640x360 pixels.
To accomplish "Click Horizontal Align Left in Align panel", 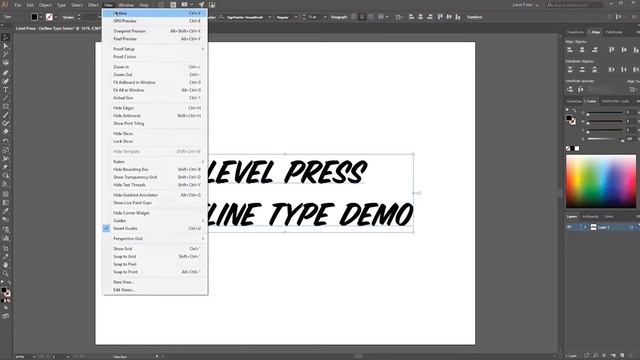I will (x=570, y=50).
